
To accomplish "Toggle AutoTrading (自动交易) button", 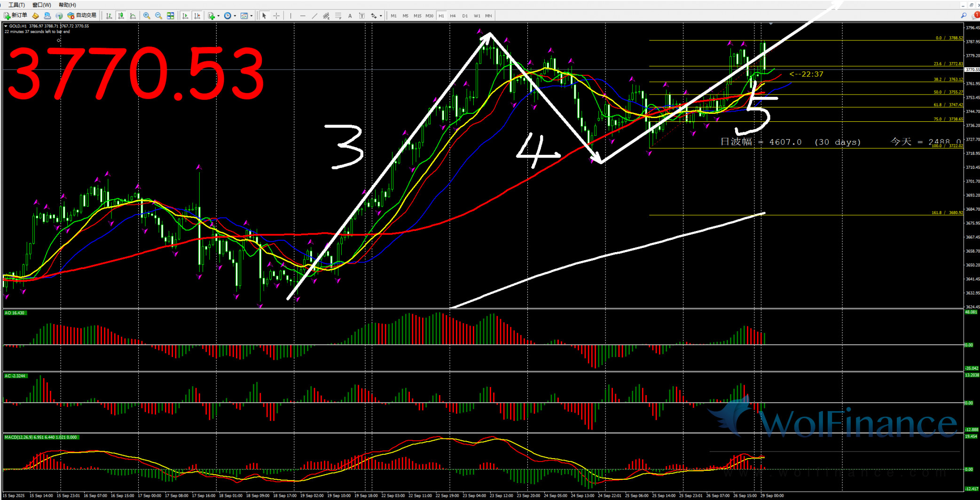I will coord(82,16).
